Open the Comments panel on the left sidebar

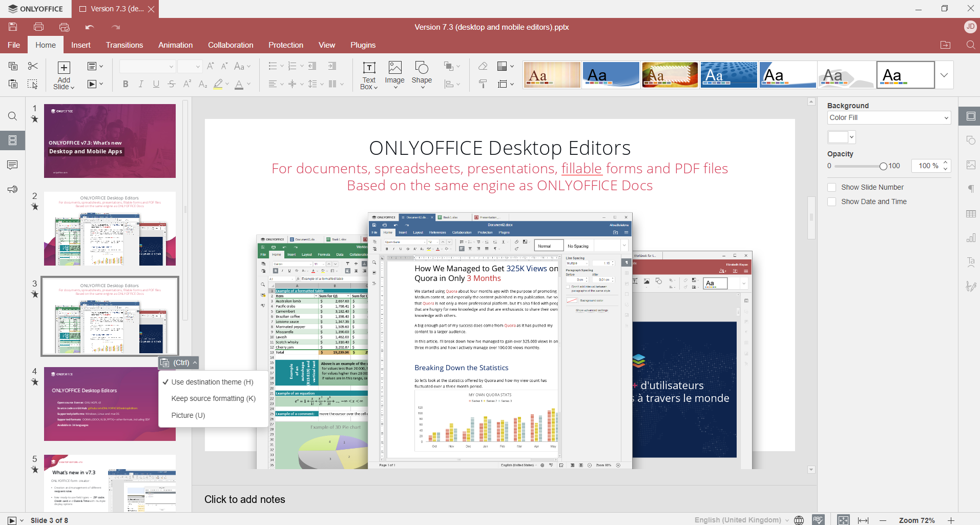point(12,165)
